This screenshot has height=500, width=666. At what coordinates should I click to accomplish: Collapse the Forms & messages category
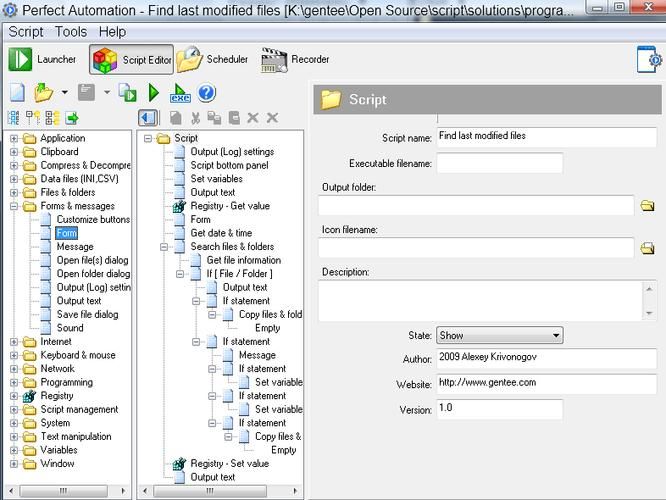tap(14, 206)
